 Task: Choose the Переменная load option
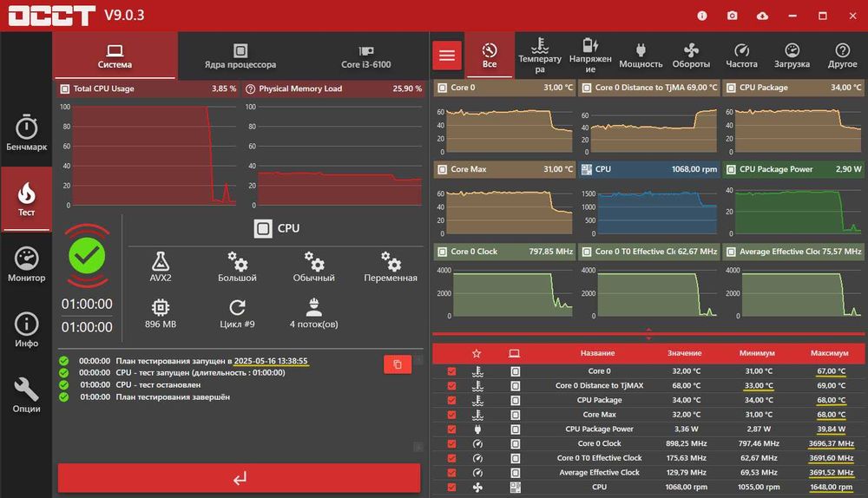[x=391, y=266]
